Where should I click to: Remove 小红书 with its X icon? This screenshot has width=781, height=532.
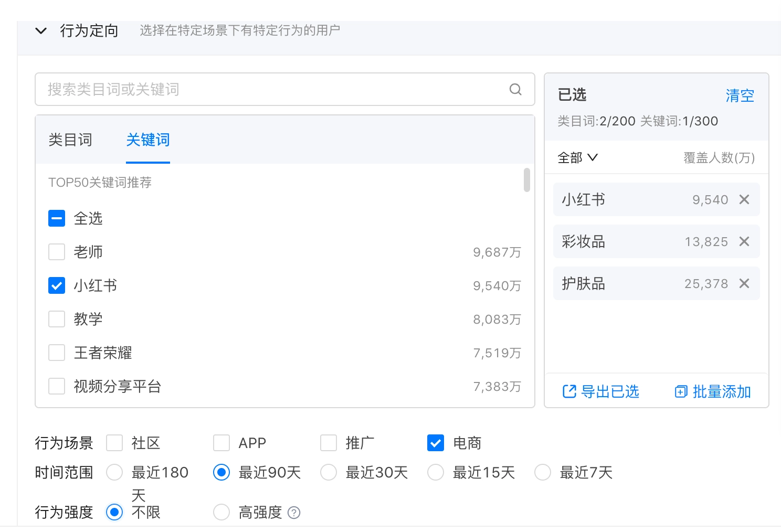pos(744,199)
